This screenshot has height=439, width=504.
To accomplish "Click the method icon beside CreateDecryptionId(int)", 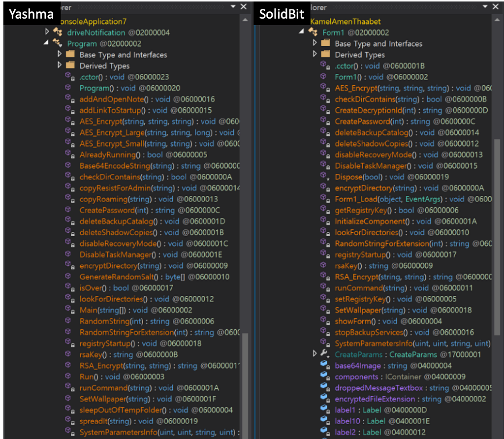I will tap(325, 110).
